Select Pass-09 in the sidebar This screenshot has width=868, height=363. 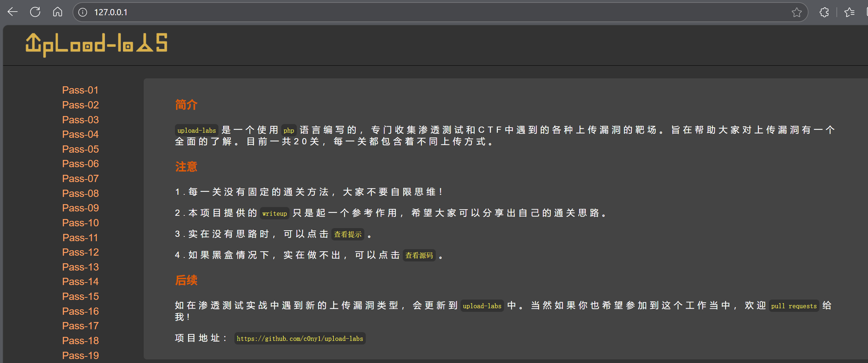[80, 208]
